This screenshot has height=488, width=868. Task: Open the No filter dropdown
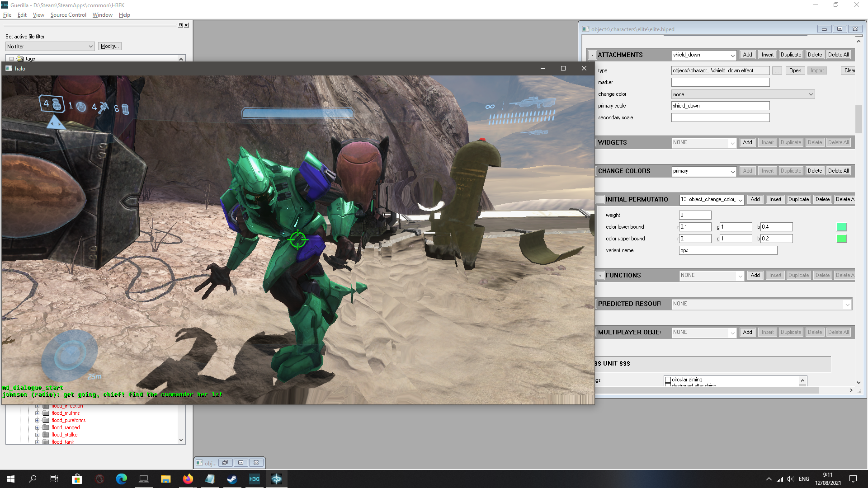point(50,47)
